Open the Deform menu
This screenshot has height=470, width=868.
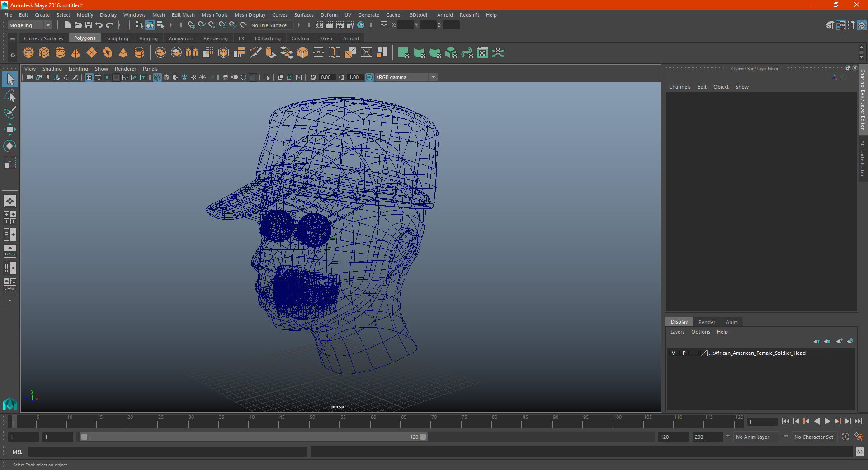[x=329, y=15]
